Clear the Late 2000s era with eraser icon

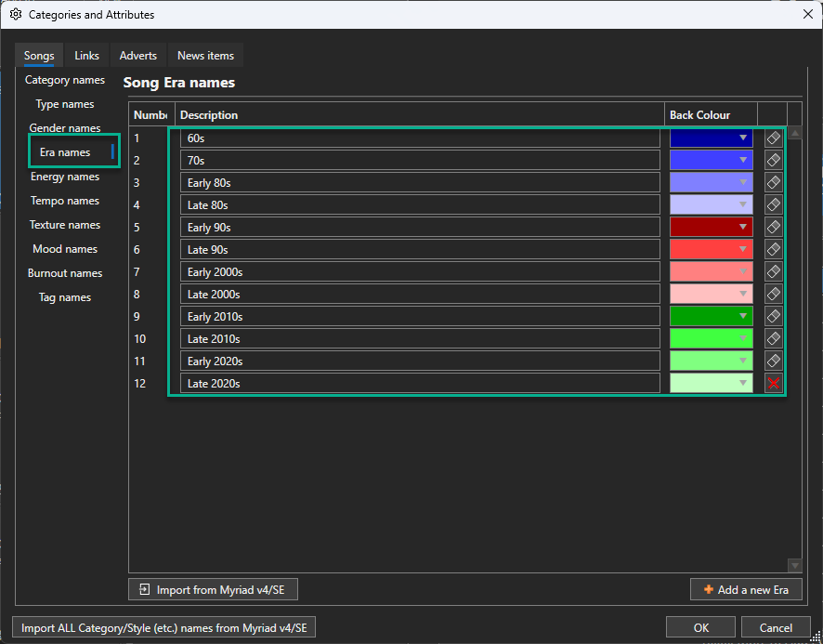tap(773, 295)
